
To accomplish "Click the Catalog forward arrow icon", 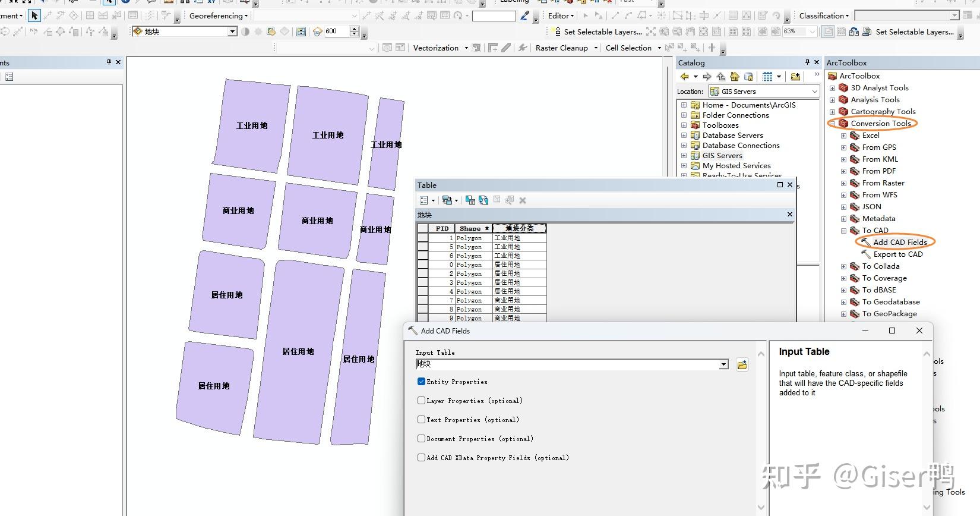I will point(707,76).
